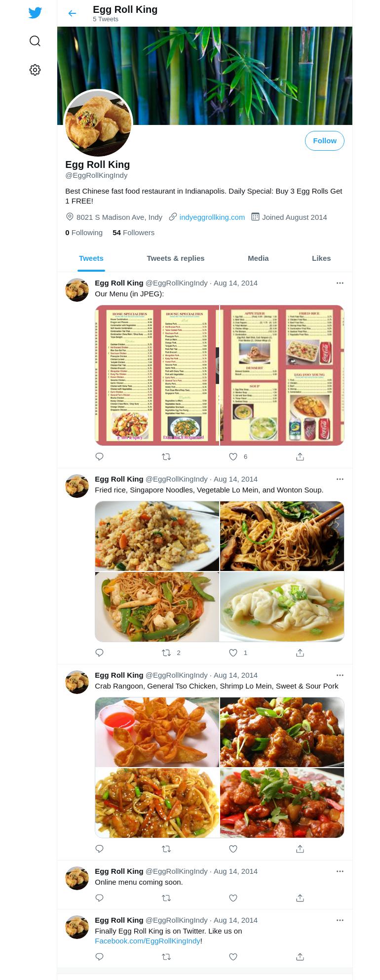The image size is (380, 980).
Task: Expand more menu on Fried rice tweet
Action: click(x=340, y=479)
